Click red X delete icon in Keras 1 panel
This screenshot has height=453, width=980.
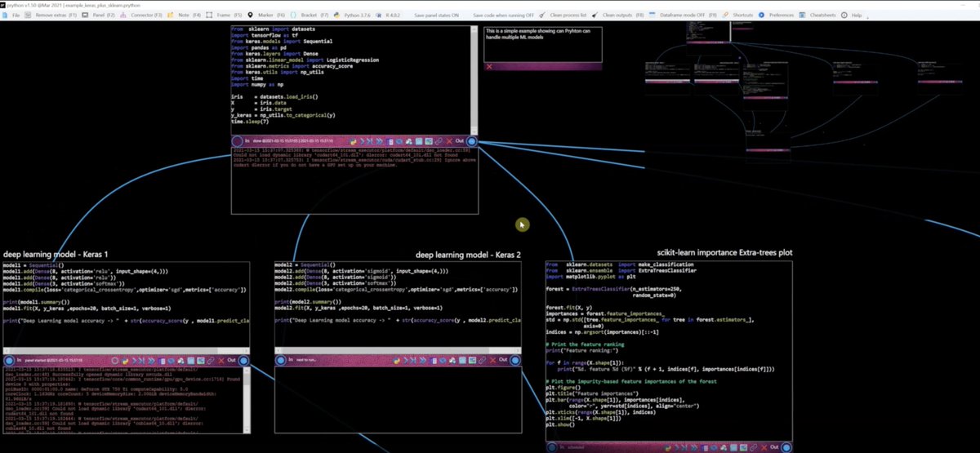click(221, 360)
